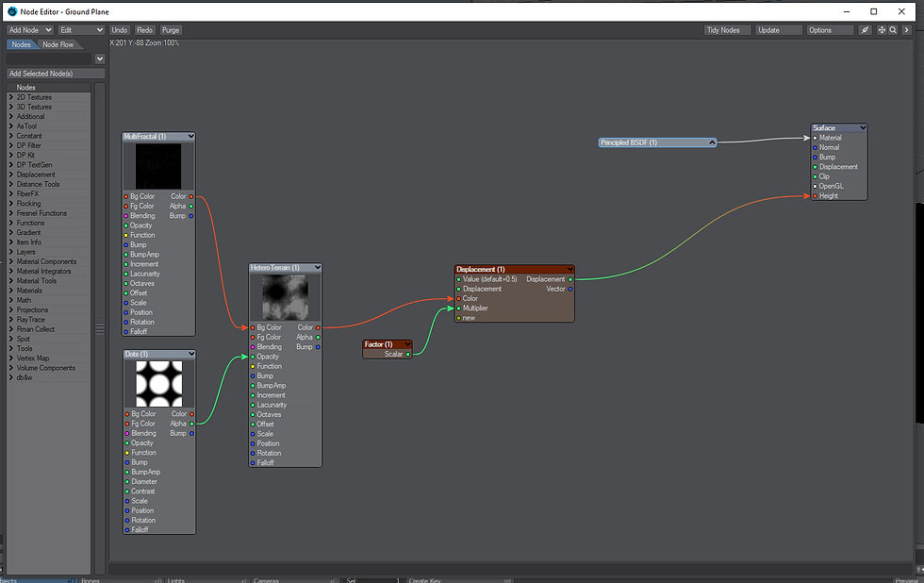Viewport: 924px width, 583px height.
Task: Collapse the MultiFractal node with its chevron
Action: (192, 135)
